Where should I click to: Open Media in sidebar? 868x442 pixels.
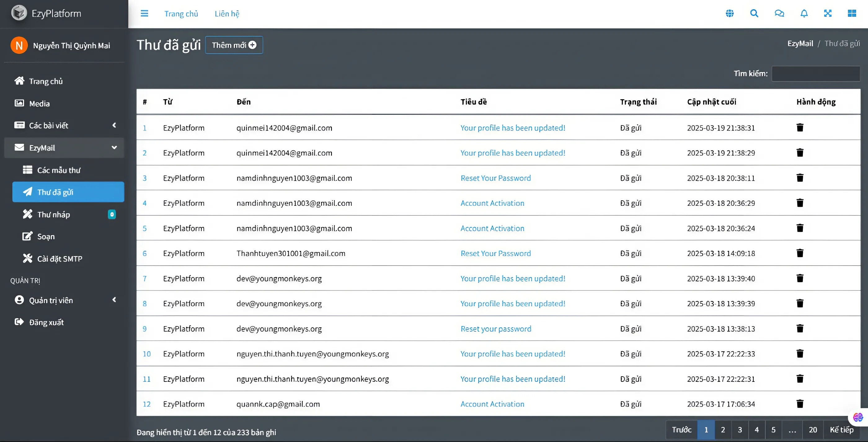[64, 104]
